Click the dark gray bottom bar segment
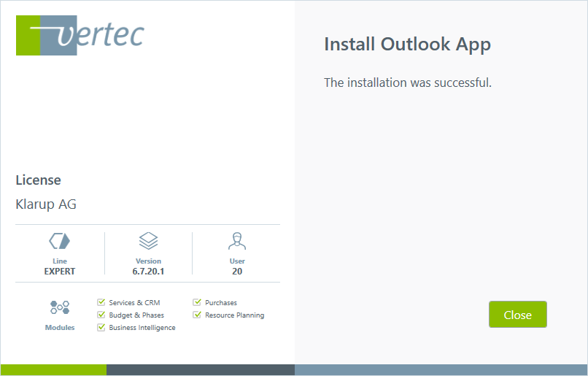The image size is (588, 376). pos(201,369)
